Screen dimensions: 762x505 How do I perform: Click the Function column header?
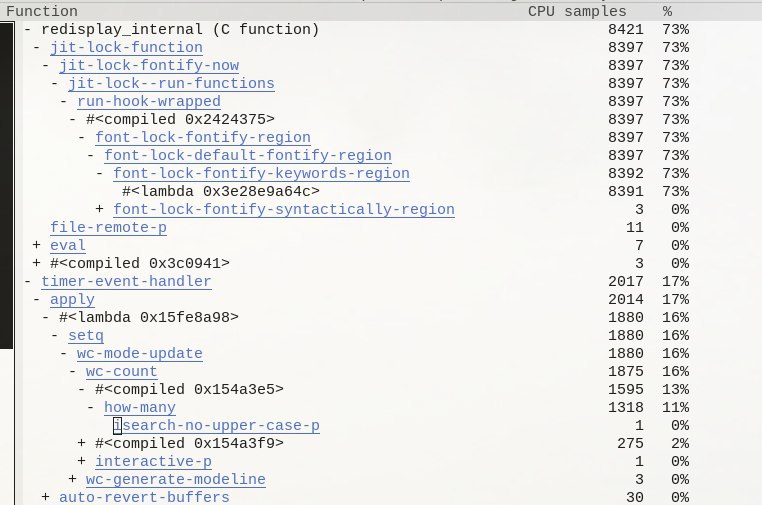click(42, 12)
